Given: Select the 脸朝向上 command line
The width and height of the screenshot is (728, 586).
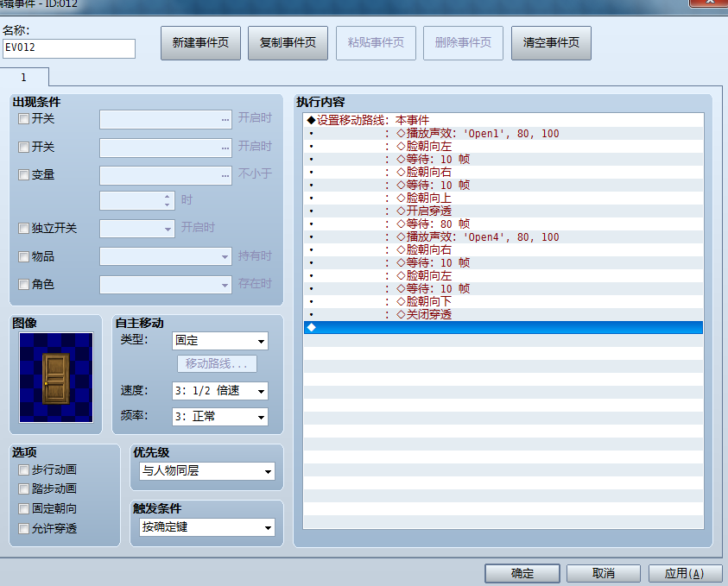Looking at the screenshot, I should [x=503, y=198].
